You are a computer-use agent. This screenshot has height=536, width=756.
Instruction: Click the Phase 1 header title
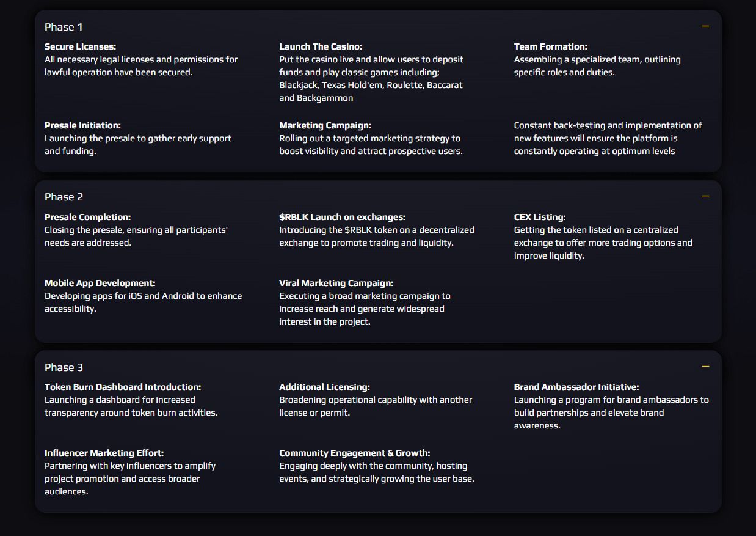tap(64, 27)
